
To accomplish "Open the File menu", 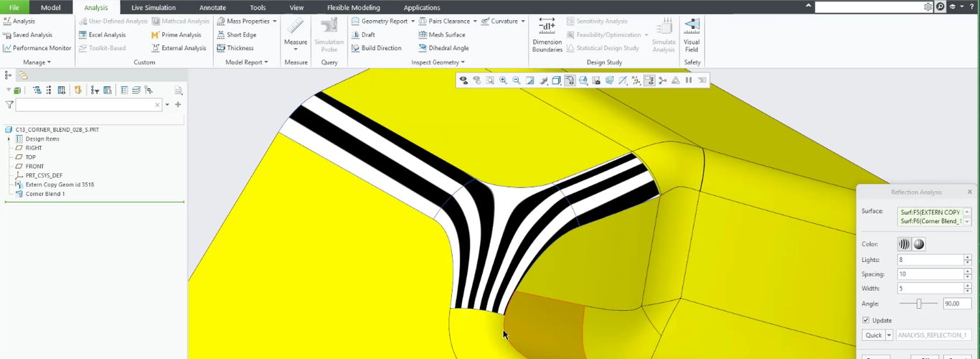I will tap(14, 7).
